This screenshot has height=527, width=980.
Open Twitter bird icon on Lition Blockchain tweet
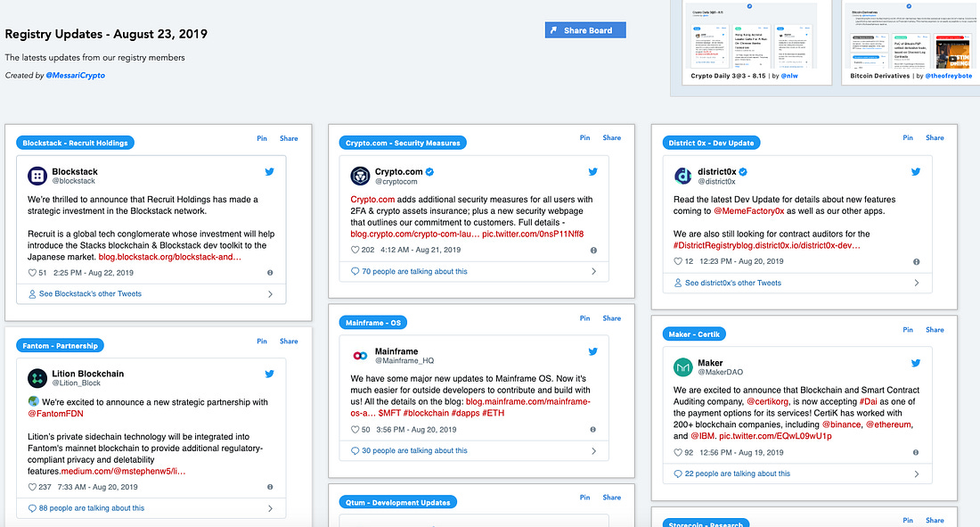coord(269,374)
